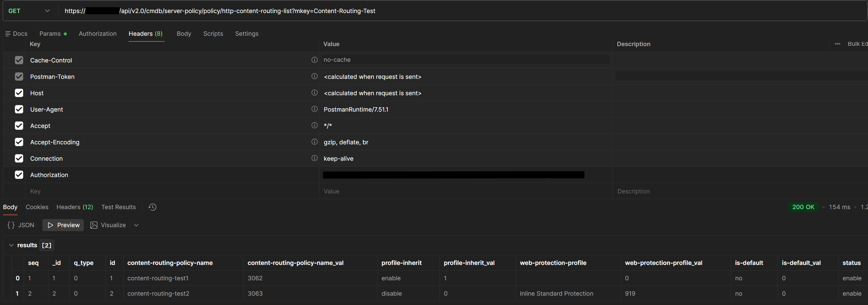
Task: Click the status column header
Action: 852,263
